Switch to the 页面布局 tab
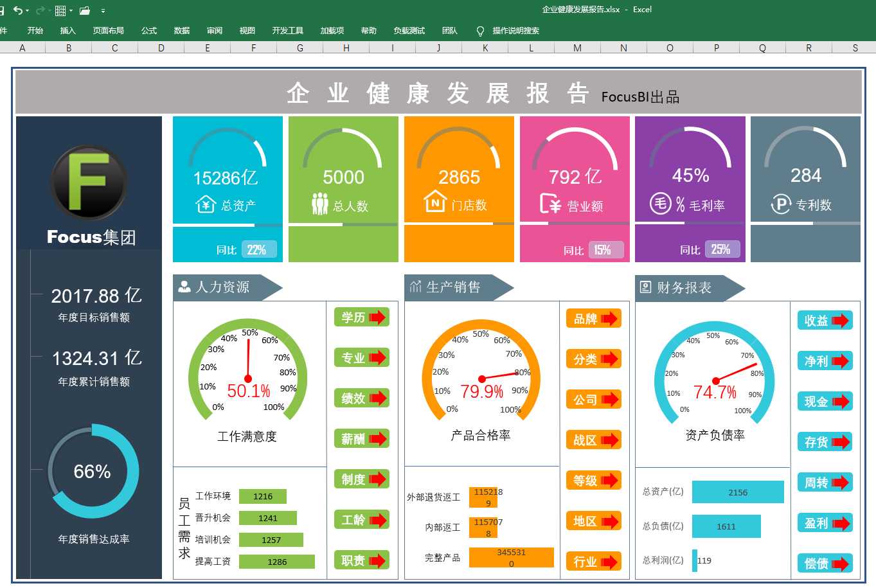876x588 pixels. (108, 30)
